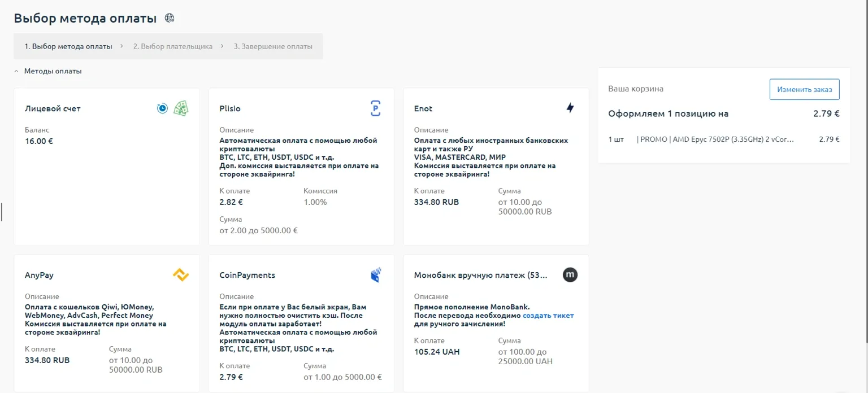Collapse the Методы оплаты section

pos(16,72)
